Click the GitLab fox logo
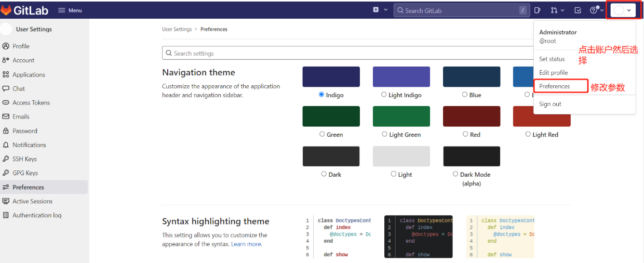Screen dimensions: 644x263 pyautogui.click(x=7, y=10)
